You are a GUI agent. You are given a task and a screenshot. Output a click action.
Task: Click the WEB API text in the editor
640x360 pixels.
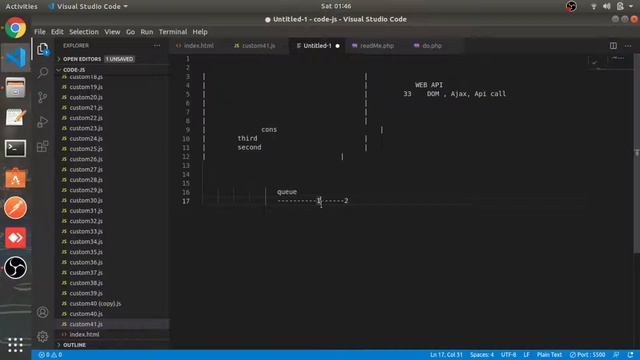coord(429,85)
